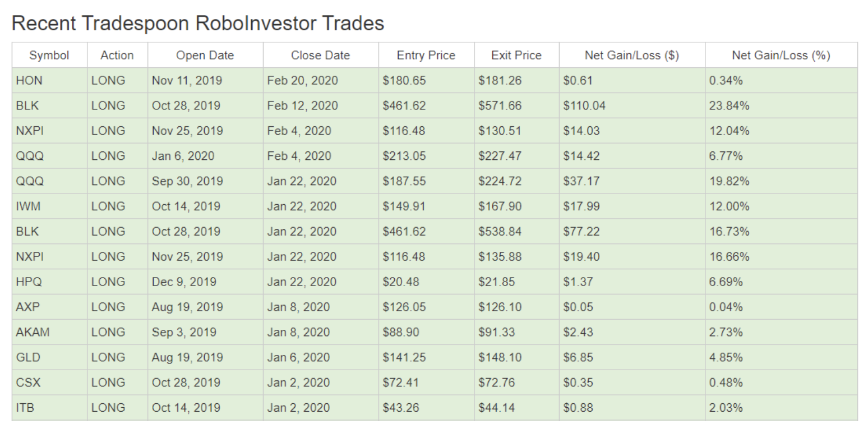Select the AKAM symbol cell
868x433 pixels.
point(49,332)
